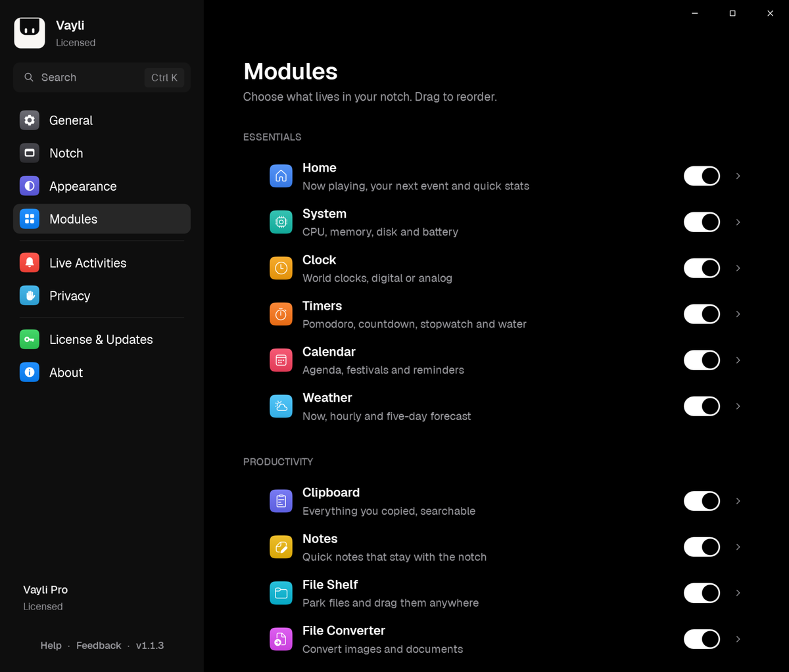Open File Converter module chevron
This screenshot has height=672, width=789.
click(738, 639)
